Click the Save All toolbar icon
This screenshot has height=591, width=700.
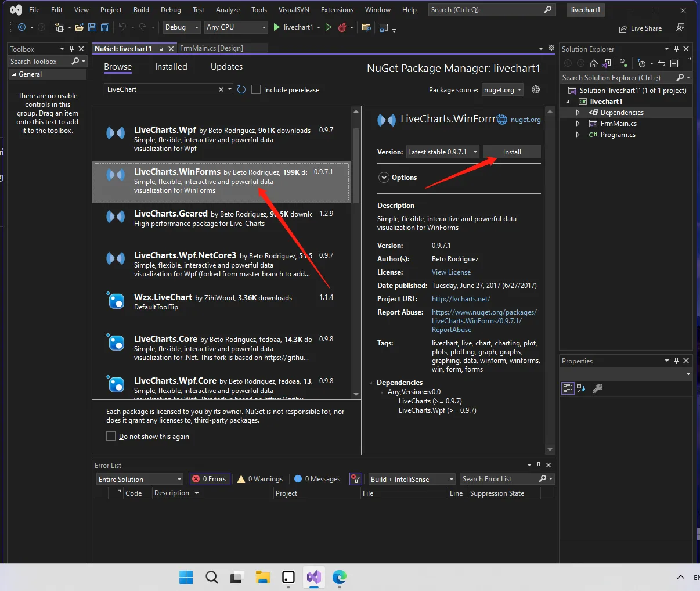coord(105,27)
